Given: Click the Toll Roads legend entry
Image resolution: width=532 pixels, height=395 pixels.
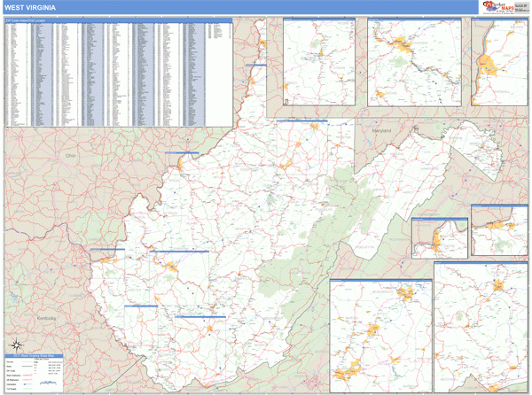Looking at the screenshot, I should (20, 389).
